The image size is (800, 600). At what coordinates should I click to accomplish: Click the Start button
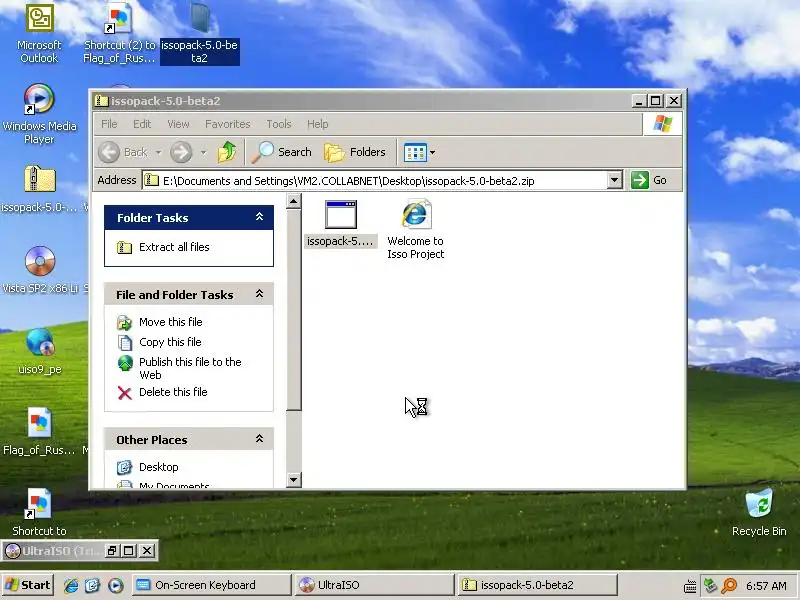[29, 585]
